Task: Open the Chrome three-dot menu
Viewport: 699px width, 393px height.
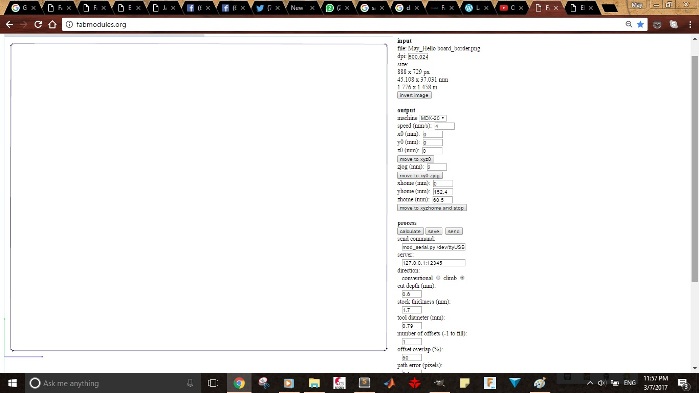Action: tap(690, 25)
